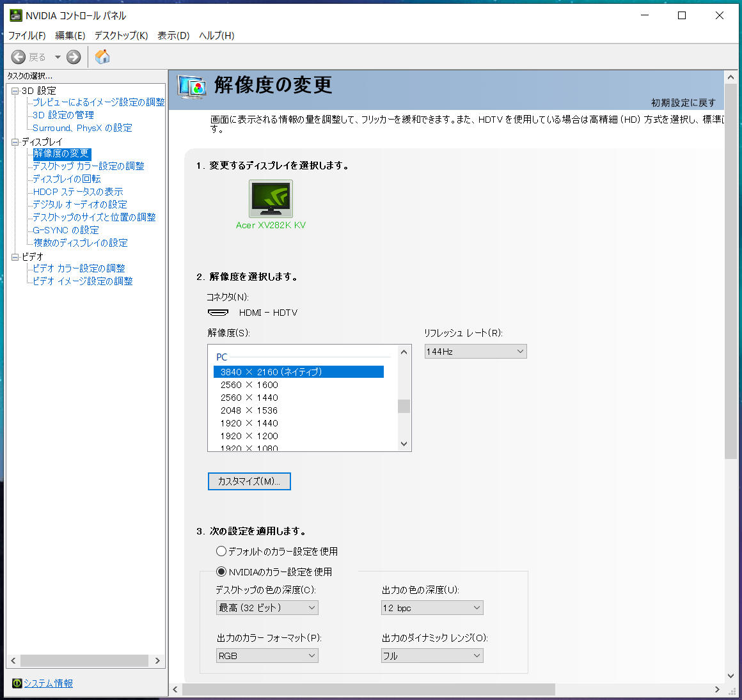Open デスクトップ カラー設定の調整
Screen dimensions: 742x700
[88, 166]
